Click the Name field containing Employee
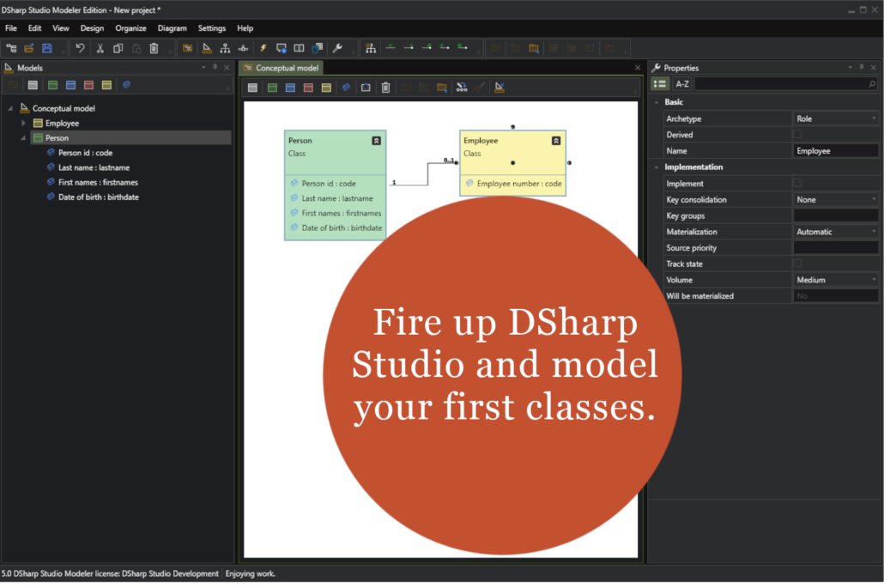Viewport: 884px width, 588px height. (x=835, y=151)
